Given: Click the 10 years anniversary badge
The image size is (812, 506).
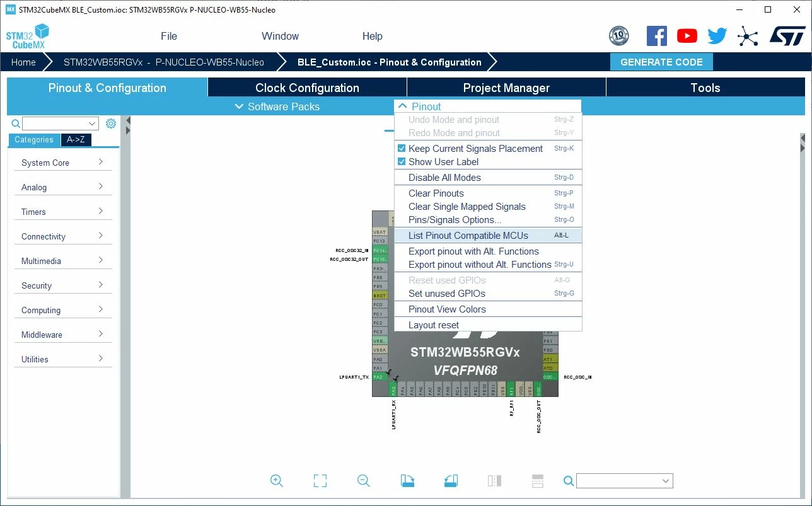Looking at the screenshot, I should (619, 36).
